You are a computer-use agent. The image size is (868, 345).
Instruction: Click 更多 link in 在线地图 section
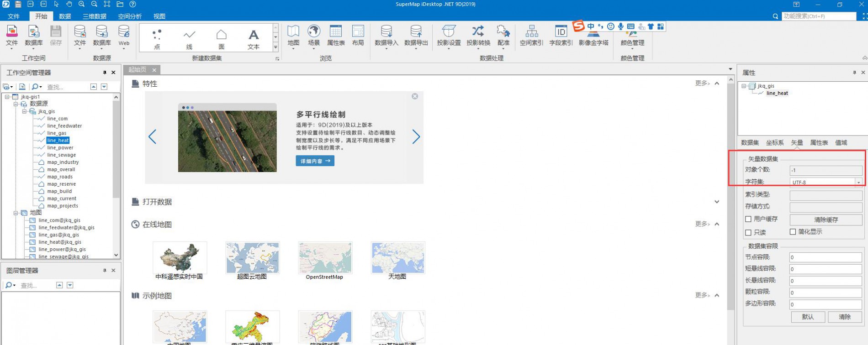(702, 224)
